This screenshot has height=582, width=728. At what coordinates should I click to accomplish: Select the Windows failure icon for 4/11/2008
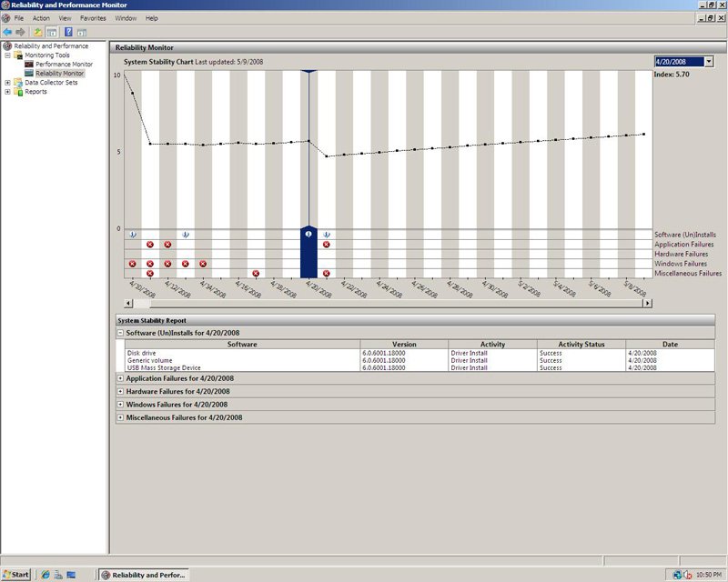coord(150,264)
